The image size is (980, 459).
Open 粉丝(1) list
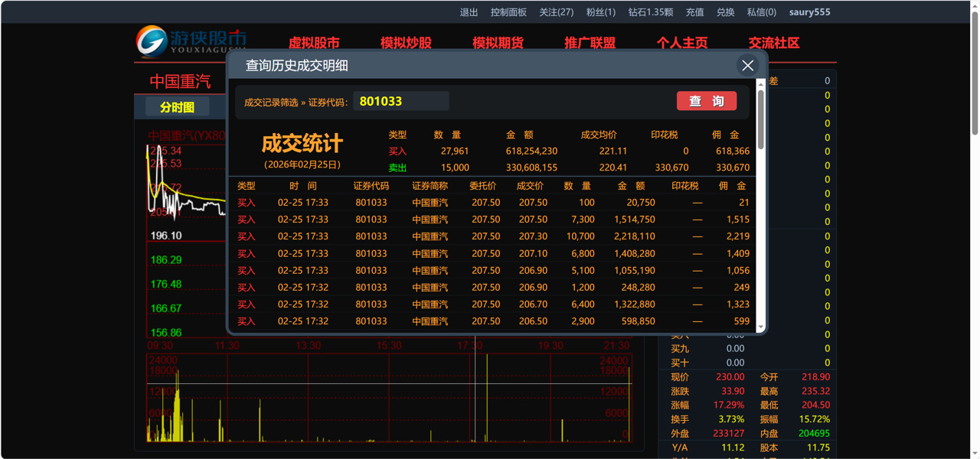pyautogui.click(x=600, y=12)
